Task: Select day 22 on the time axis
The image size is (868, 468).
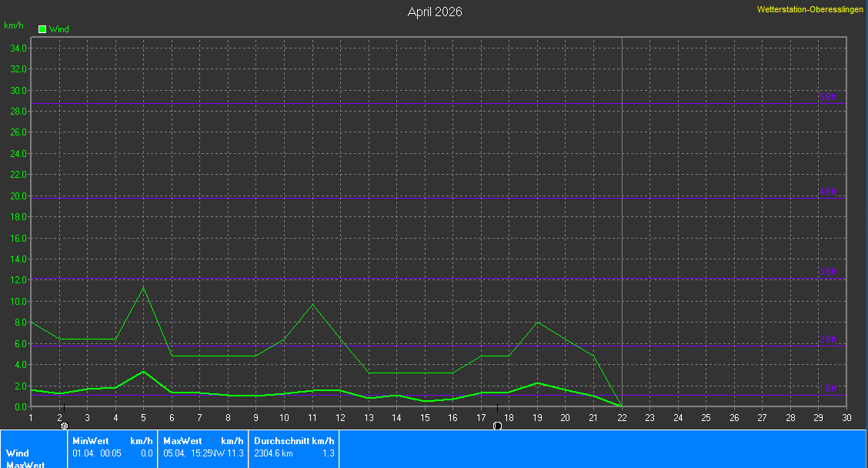Action: click(x=622, y=418)
